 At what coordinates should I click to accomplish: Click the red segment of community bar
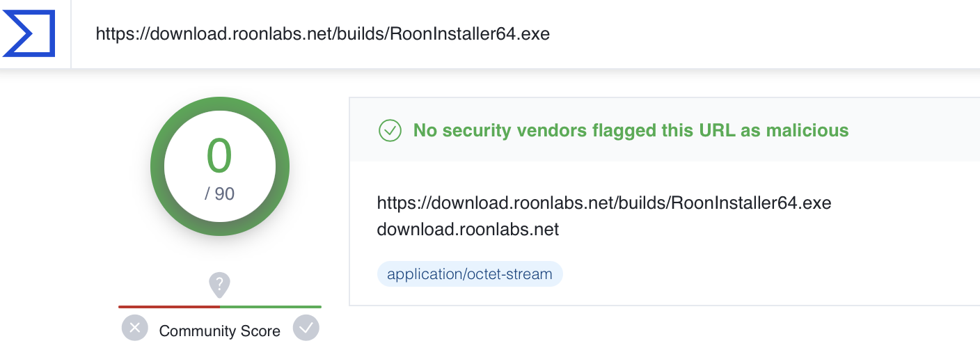169,306
